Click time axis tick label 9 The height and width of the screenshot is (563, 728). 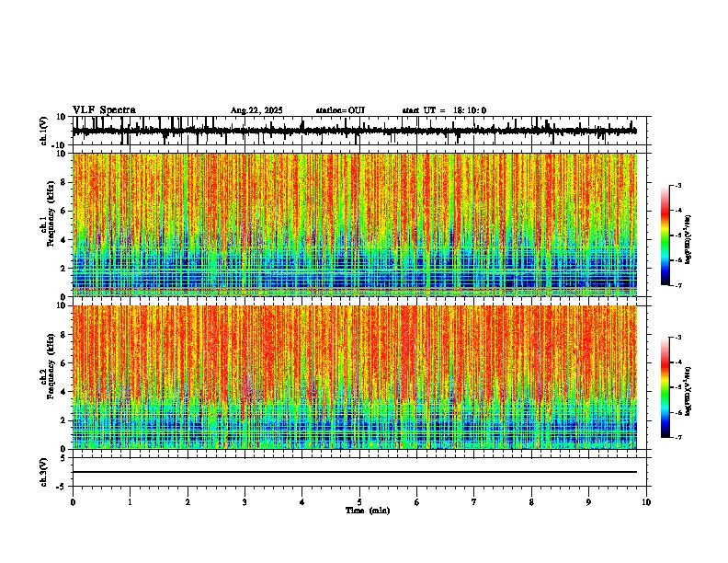click(x=588, y=502)
